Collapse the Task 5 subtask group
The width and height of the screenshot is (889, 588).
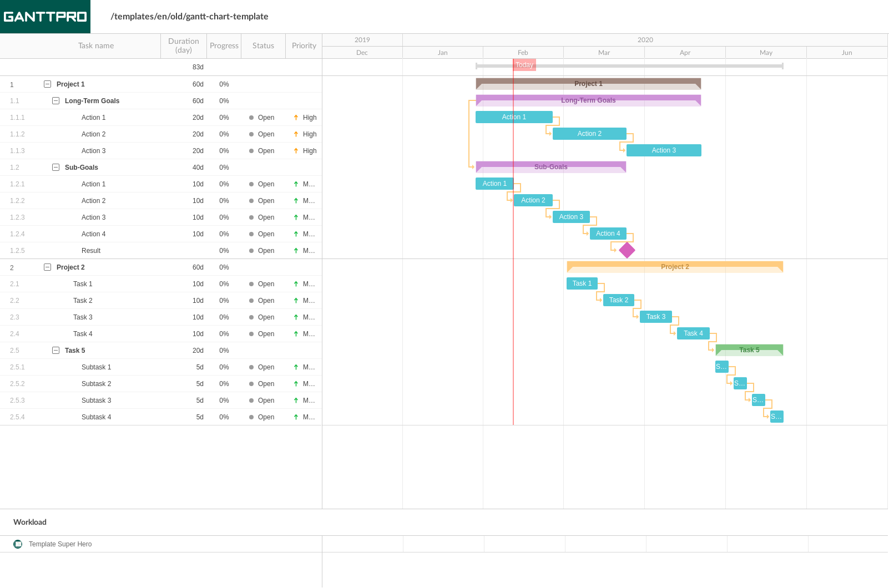55,351
